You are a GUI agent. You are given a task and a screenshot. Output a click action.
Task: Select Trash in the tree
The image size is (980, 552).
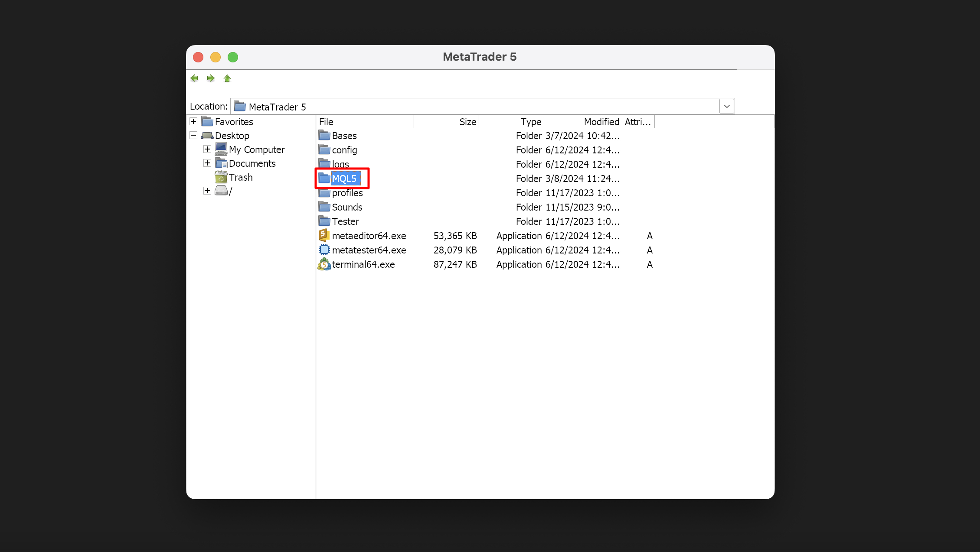[x=241, y=177]
